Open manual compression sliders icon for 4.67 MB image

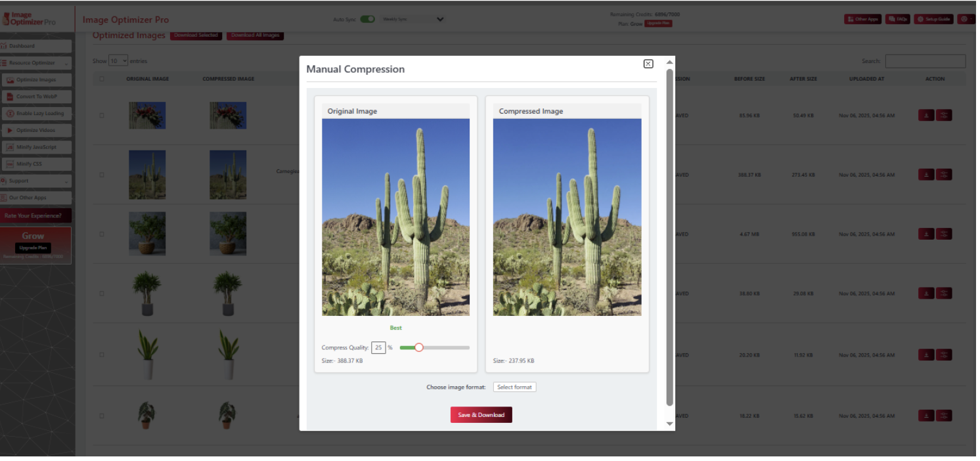click(944, 234)
